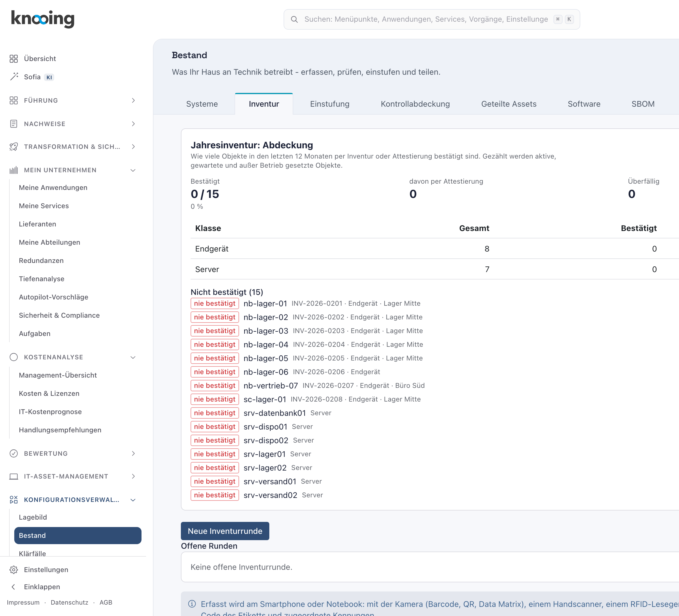Click the Konfigurationsverwaltung shapes icon
This screenshot has width=679, height=616.
tap(14, 500)
